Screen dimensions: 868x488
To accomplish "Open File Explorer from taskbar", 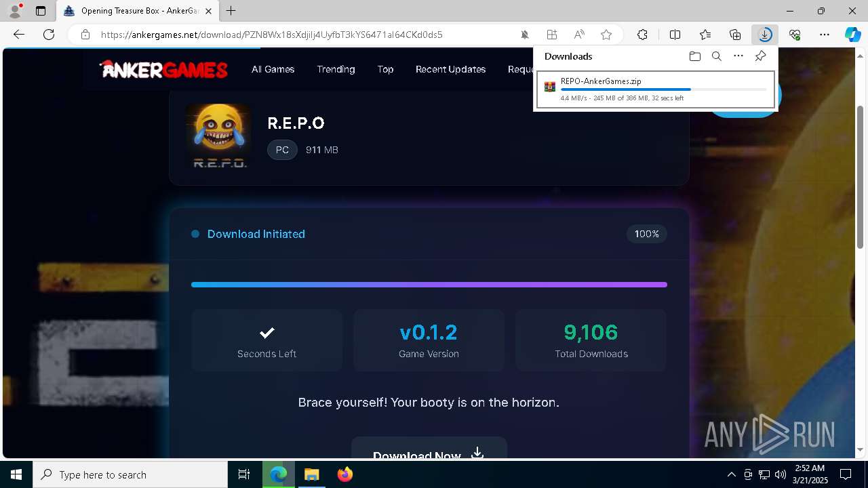I will tap(312, 474).
